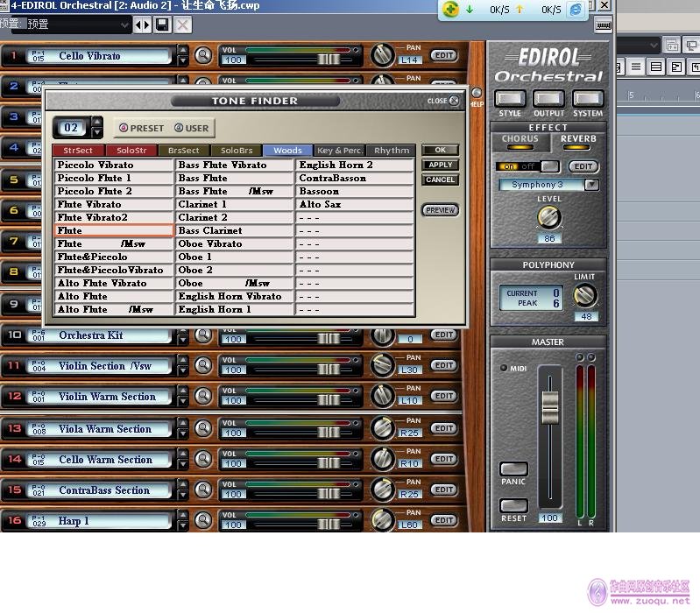Image resolution: width=700 pixels, height=613 pixels.
Task: Click the APPLY button in Tone Finder
Action: (440, 165)
